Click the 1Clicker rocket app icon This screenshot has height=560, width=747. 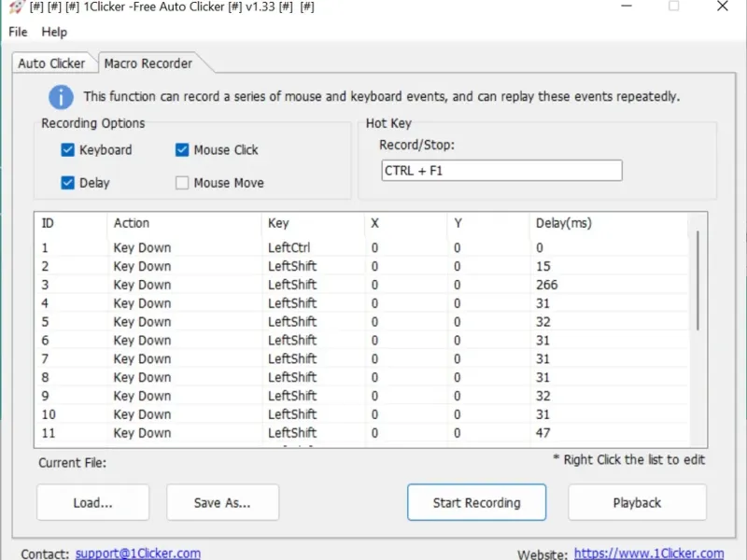point(16,7)
